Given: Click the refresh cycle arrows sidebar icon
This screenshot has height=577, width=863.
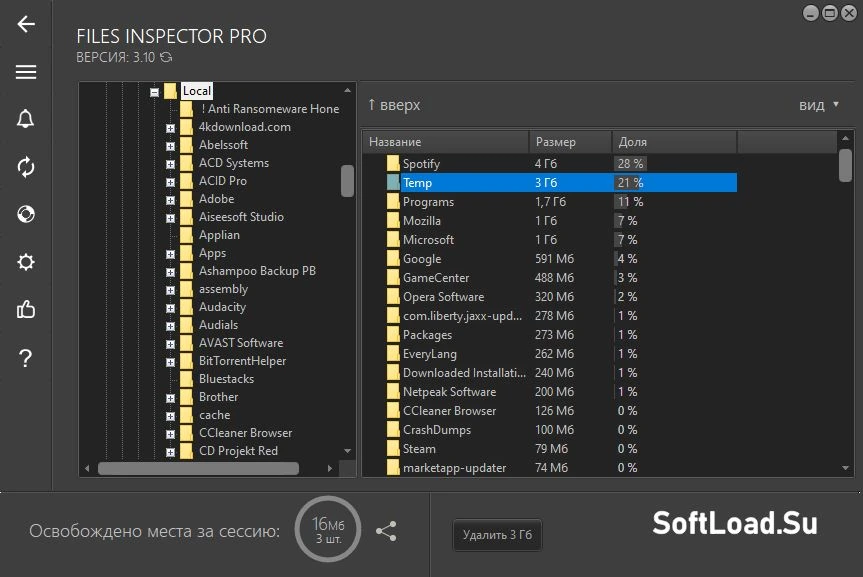Looking at the screenshot, I should (x=26, y=167).
